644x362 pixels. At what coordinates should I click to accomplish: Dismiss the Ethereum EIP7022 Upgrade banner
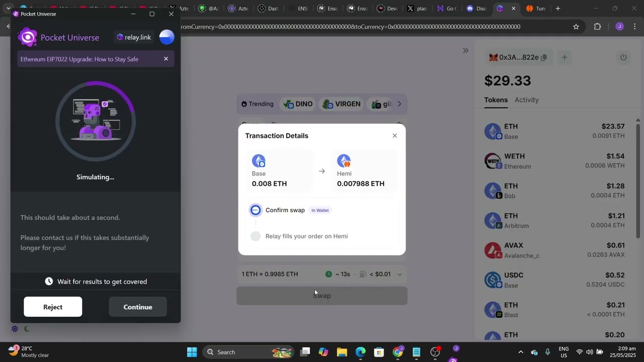[x=166, y=59]
